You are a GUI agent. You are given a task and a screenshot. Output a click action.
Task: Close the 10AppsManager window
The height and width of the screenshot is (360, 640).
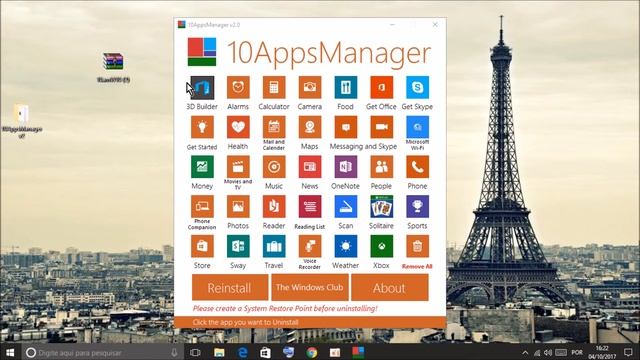point(435,24)
